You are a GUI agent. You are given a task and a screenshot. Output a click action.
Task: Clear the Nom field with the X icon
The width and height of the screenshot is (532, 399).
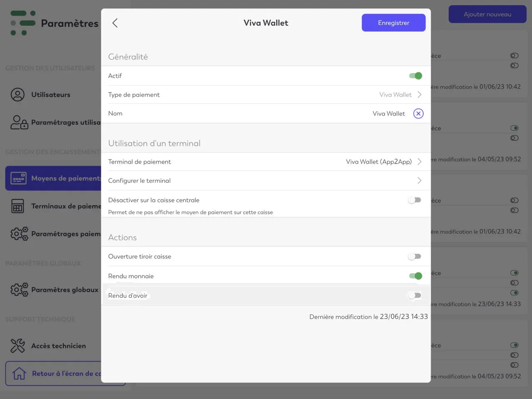tap(419, 114)
